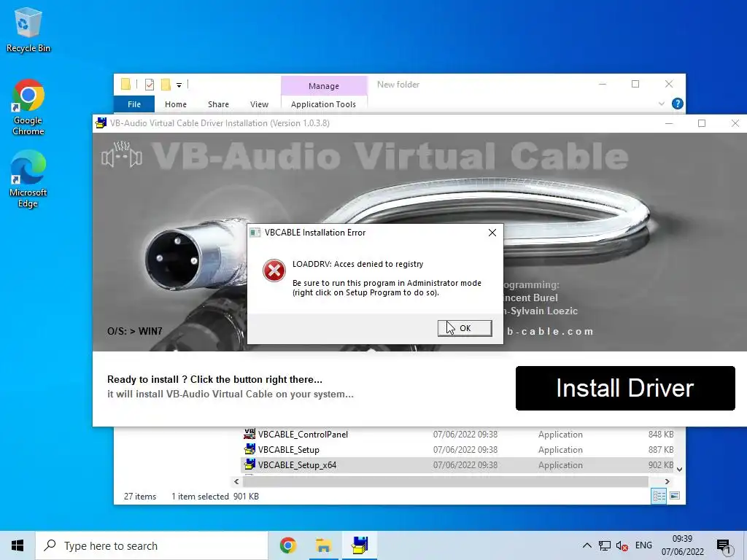
Task: Open the File tab in File Explorer
Action: pyautogui.click(x=134, y=104)
